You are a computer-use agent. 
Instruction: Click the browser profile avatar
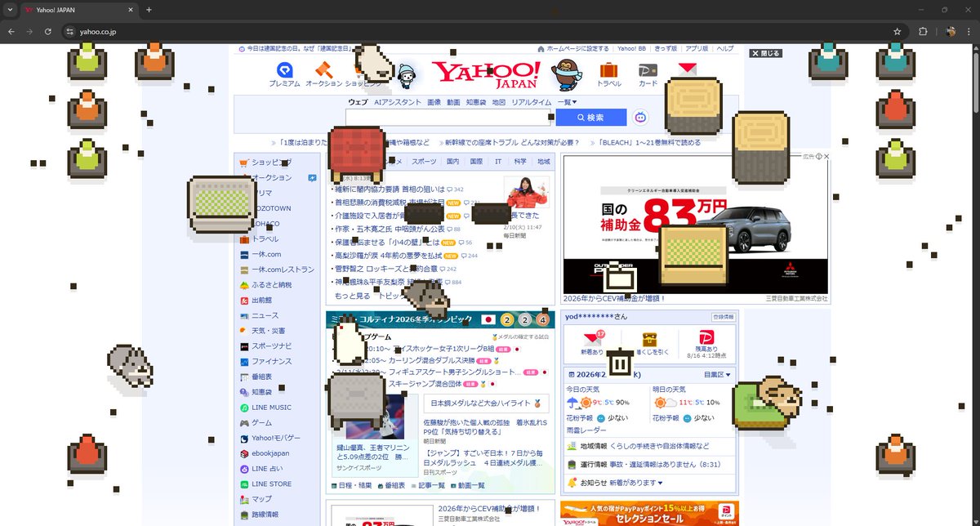pyautogui.click(x=951, y=31)
